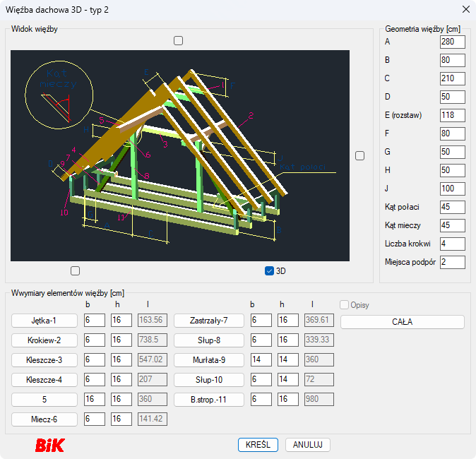Click the Krokiew-2 length value 738.5

point(153,340)
